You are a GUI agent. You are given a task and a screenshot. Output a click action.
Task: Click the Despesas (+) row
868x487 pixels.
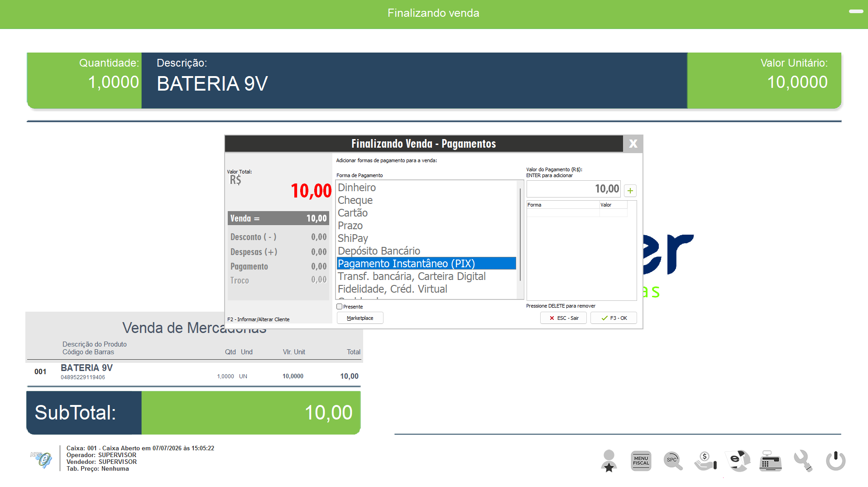(278, 252)
